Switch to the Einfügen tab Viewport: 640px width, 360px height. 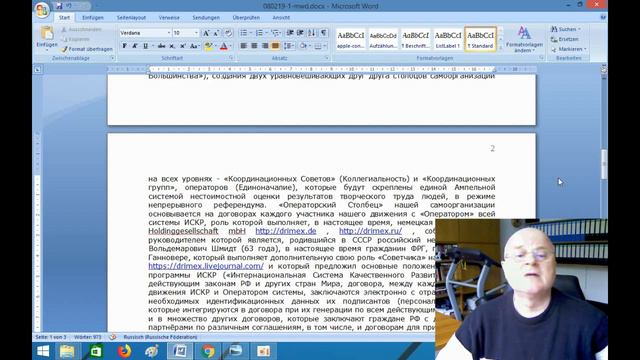coord(93,18)
